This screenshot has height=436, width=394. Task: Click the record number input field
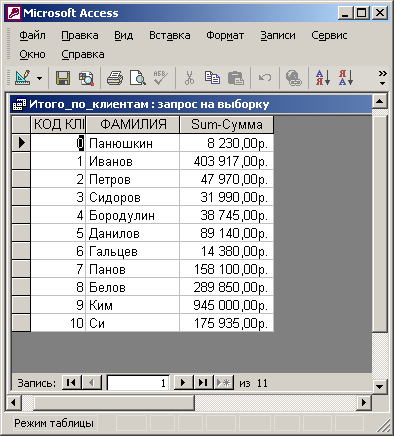tap(138, 383)
